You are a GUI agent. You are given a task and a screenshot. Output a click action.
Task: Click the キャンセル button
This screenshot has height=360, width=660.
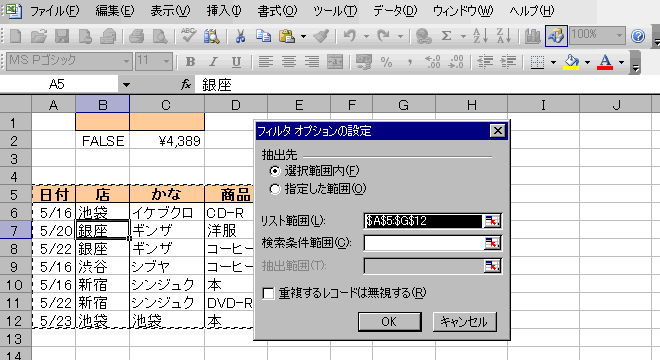[464, 322]
